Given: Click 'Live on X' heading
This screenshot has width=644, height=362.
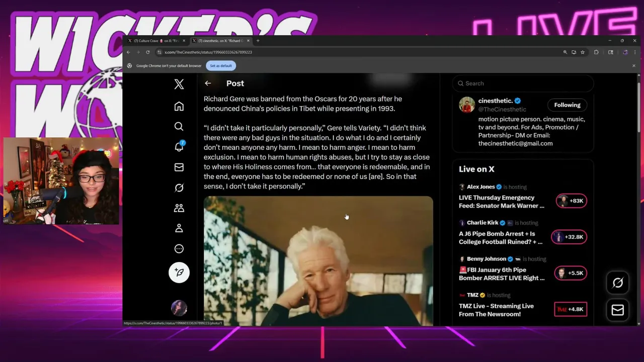Looking at the screenshot, I should click(x=476, y=169).
